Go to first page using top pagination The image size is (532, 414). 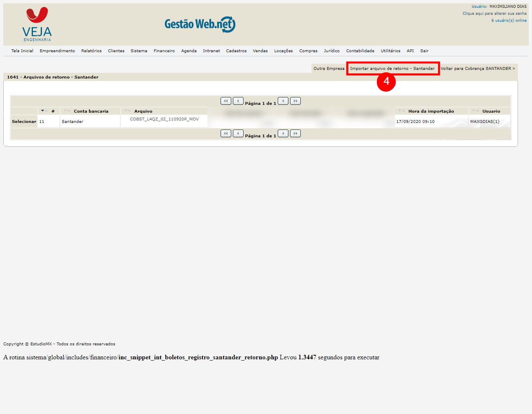pos(225,101)
